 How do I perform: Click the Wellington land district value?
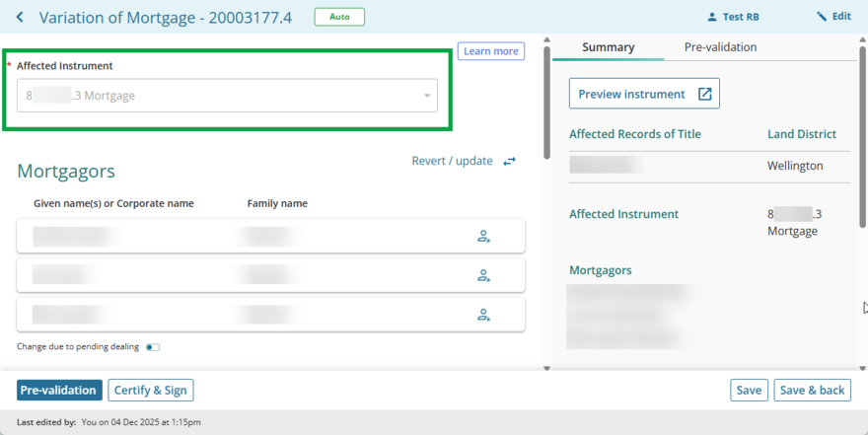[795, 166]
